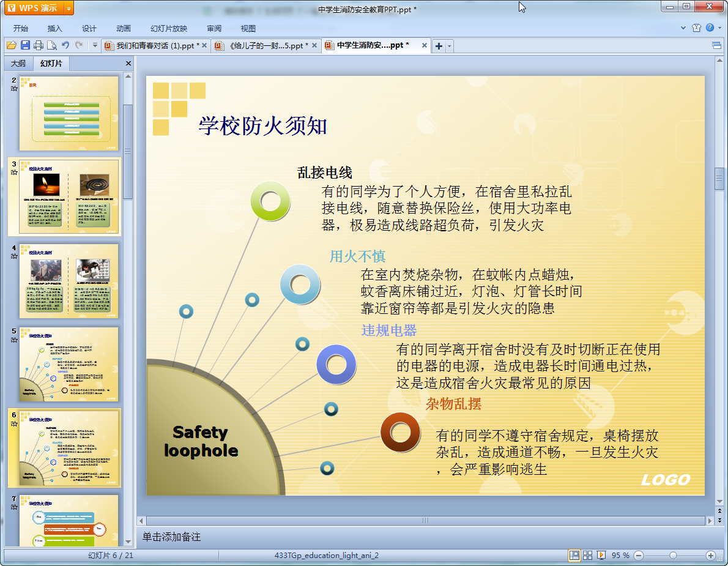Save the presentation with floppy icon
This screenshot has width=728, height=566.
[25, 45]
